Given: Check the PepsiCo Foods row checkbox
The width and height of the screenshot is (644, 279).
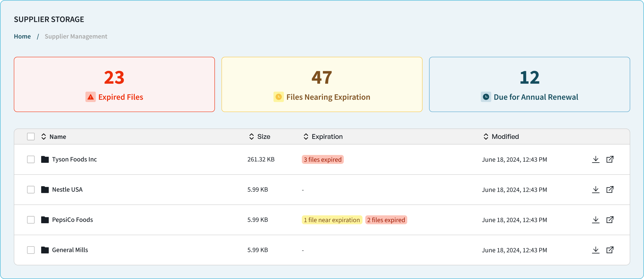Looking at the screenshot, I should [x=31, y=220].
